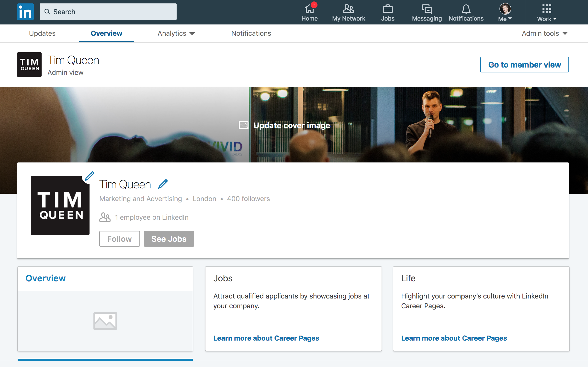Select the Notifications page tab
The height and width of the screenshot is (367, 588).
(251, 33)
